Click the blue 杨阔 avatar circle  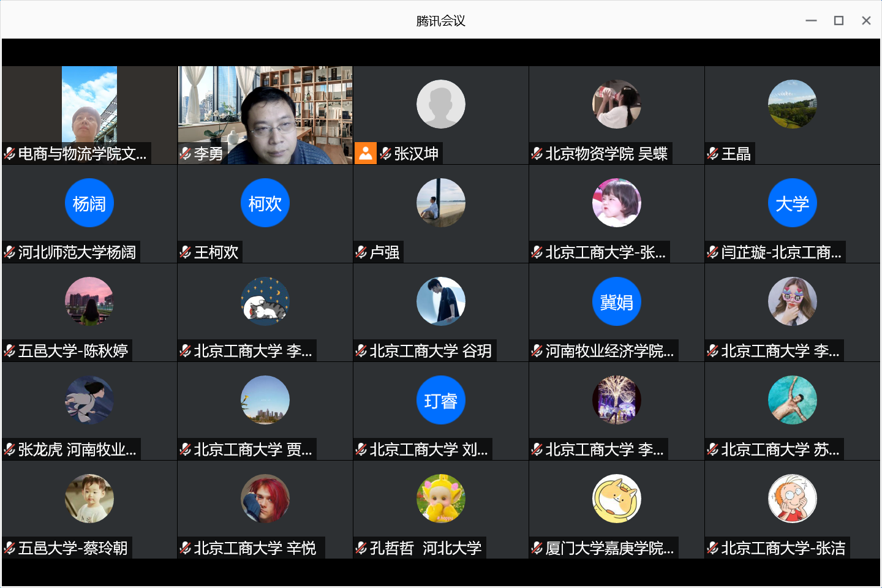(89, 203)
